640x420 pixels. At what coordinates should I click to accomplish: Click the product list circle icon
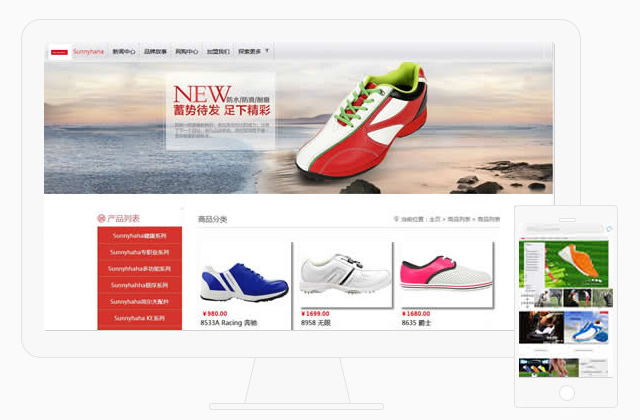click(x=101, y=218)
